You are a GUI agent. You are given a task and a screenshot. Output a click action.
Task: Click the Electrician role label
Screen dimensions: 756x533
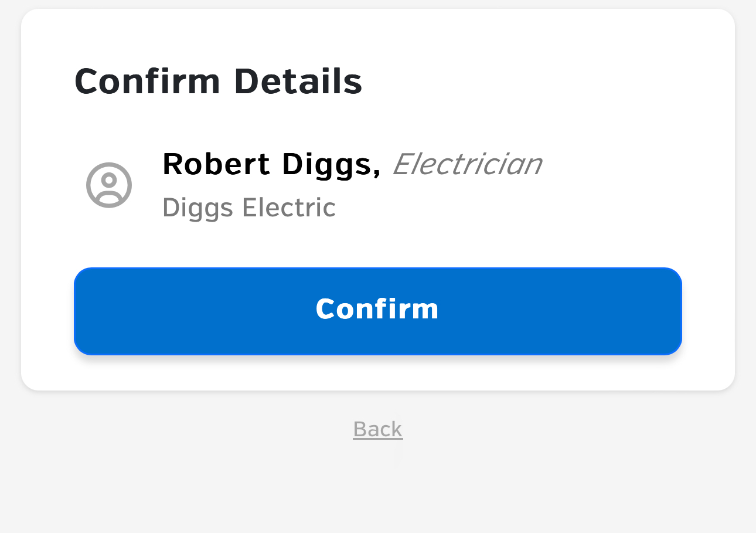[x=467, y=164]
